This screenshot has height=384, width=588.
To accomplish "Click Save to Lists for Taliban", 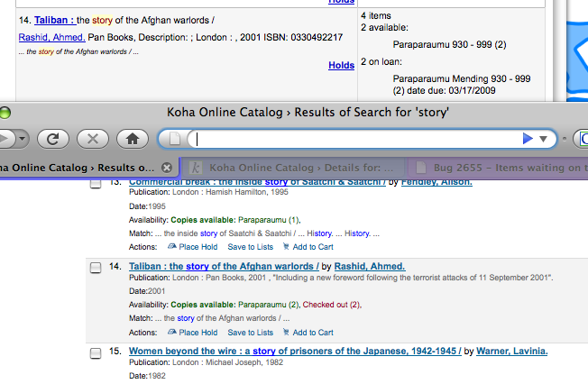I will [250, 333].
